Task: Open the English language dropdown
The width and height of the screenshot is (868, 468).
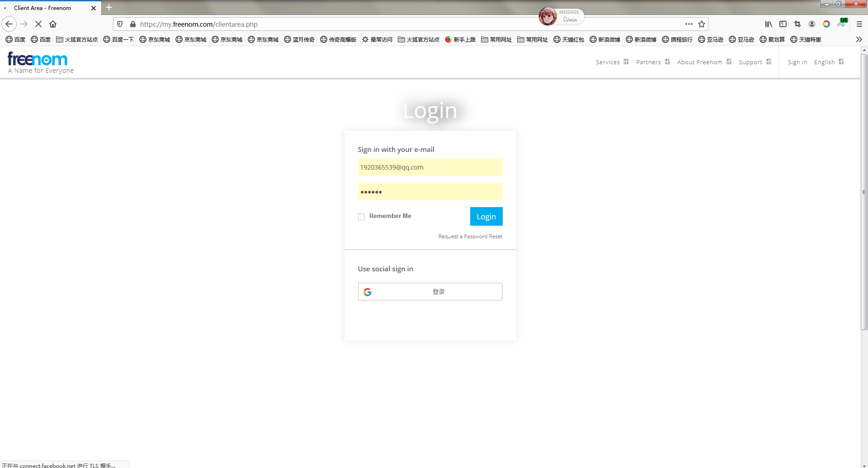Action: [x=829, y=62]
